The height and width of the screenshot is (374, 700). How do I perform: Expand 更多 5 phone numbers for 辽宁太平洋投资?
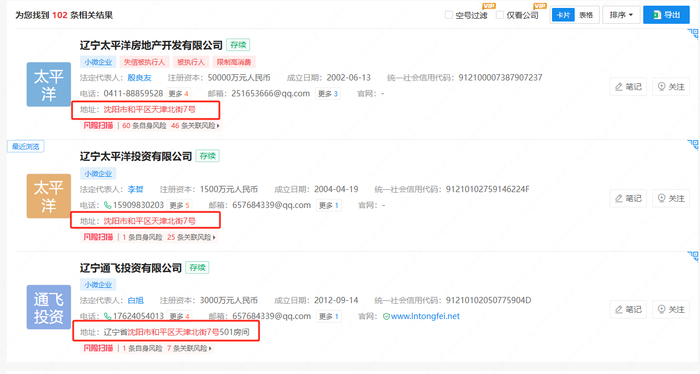(x=179, y=205)
